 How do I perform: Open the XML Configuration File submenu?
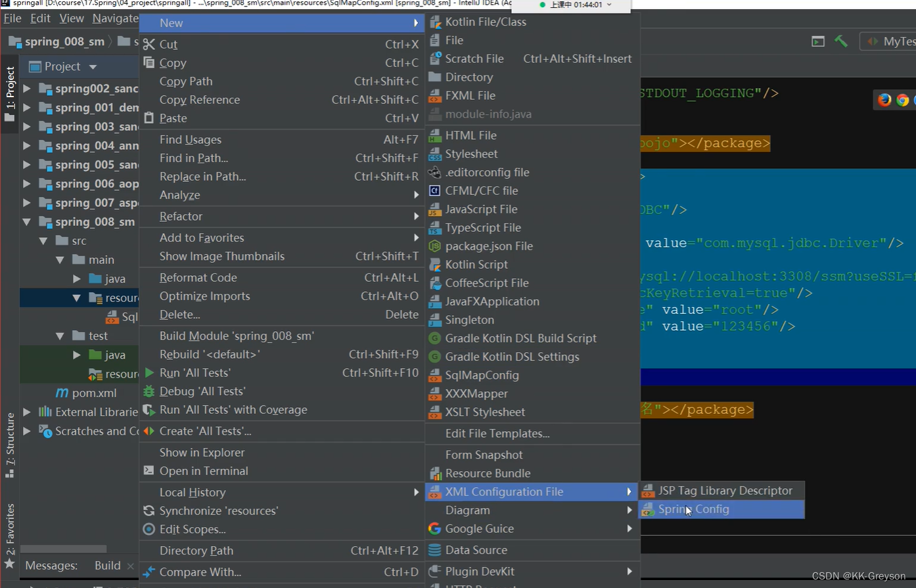click(x=532, y=492)
